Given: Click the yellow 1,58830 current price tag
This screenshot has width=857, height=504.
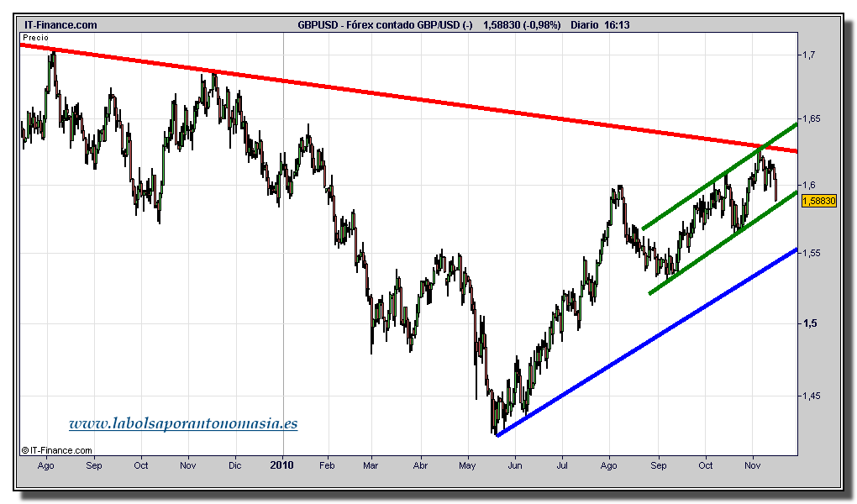Looking at the screenshot, I should [818, 201].
